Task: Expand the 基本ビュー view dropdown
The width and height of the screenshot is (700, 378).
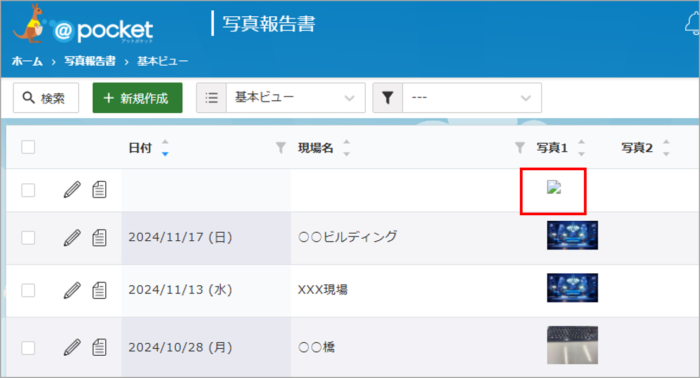Action: coord(296,98)
